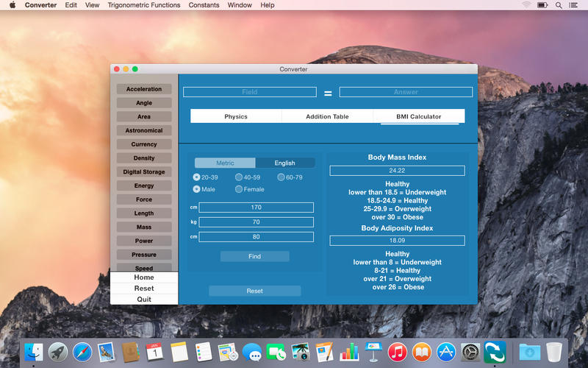This screenshot has width=588, height=368.
Task: Open Finder from the Dock
Action: [x=34, y=353]
